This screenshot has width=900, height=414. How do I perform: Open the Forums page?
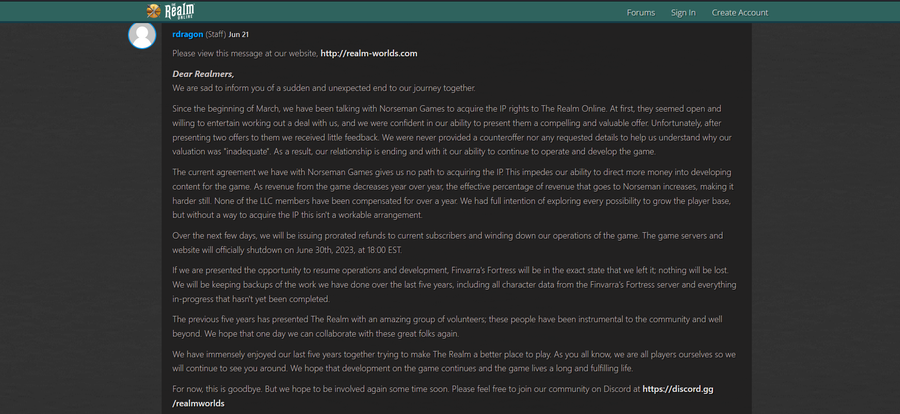(x=641, y=13)
